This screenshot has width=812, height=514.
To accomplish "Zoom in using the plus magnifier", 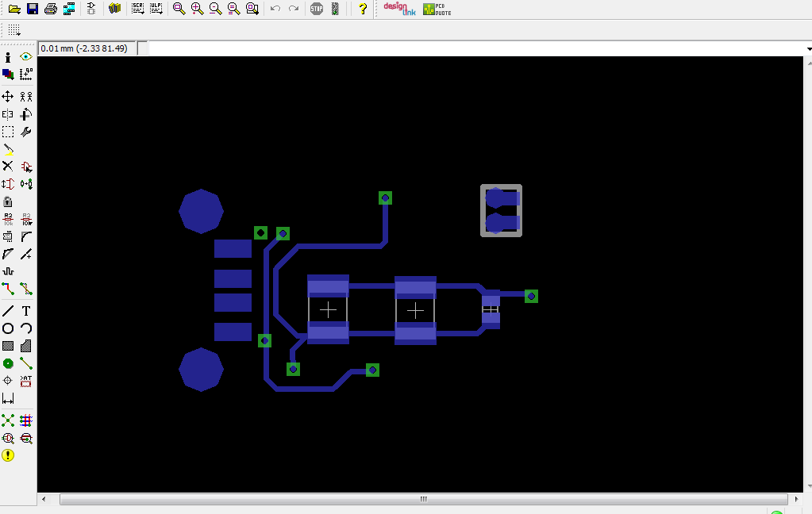I will [197, 9].
